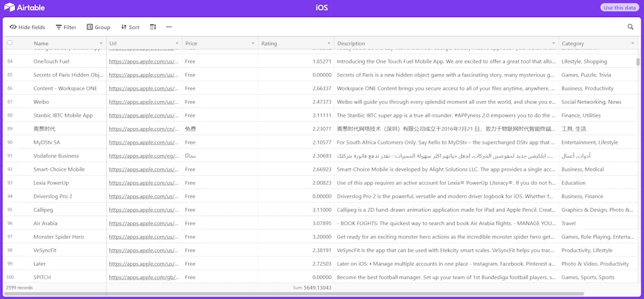Click the rating value 2.66337

[321, 89]
